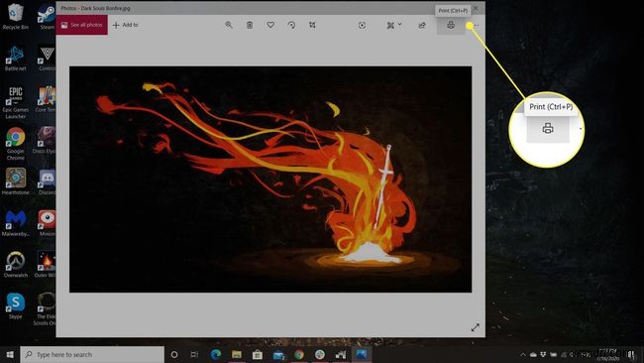Viewport: 644px width, 363px height.
Task: Select the Google Chrome desktop shortcut
Action: pos(16,144)
